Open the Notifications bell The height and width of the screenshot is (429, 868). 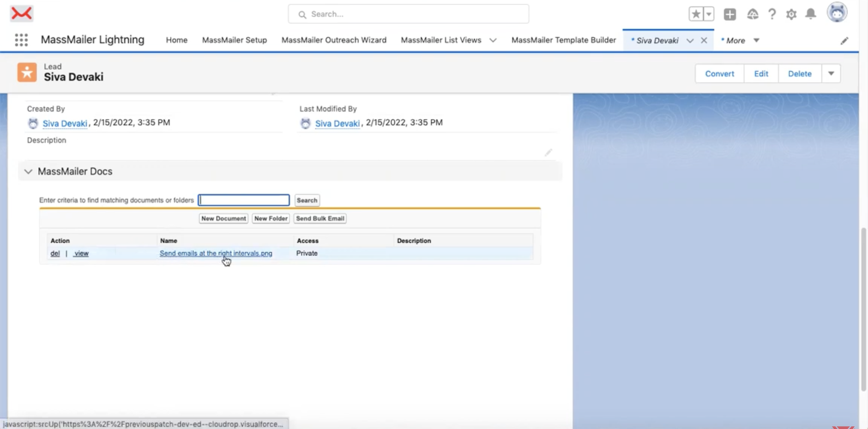click(x=810, y=14)
